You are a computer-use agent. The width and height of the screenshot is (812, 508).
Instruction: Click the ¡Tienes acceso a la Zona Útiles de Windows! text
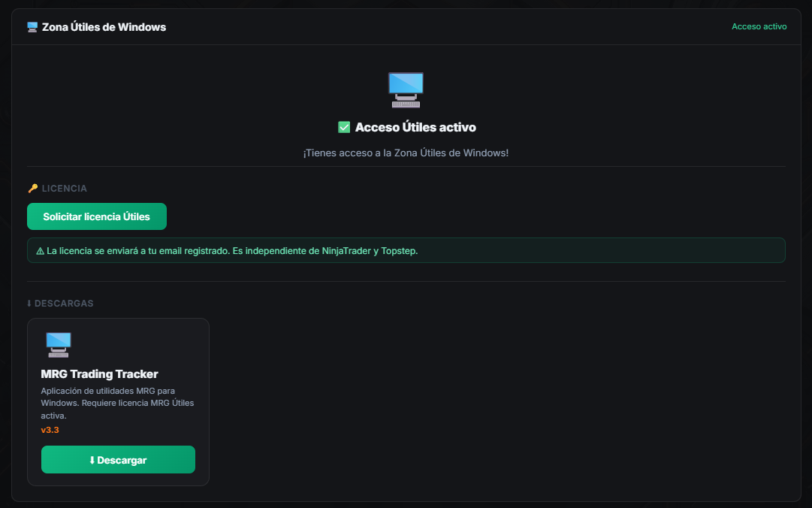[406, 153]
